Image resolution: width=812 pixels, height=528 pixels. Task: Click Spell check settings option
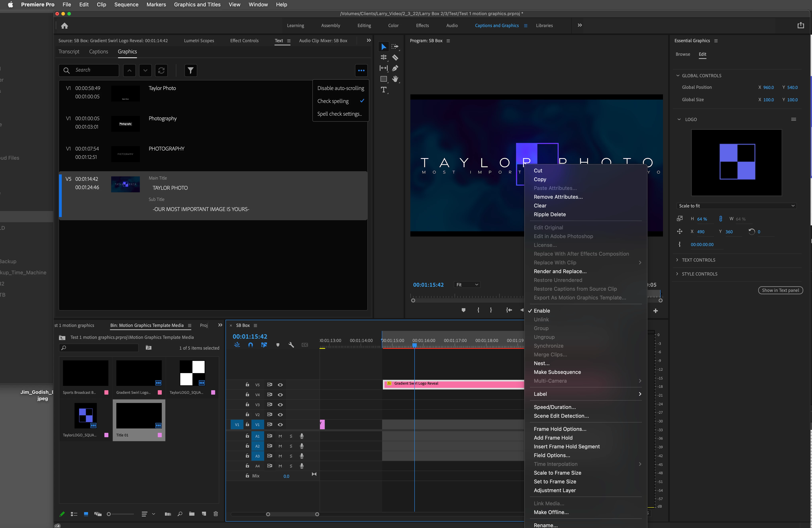pos(339,114)
